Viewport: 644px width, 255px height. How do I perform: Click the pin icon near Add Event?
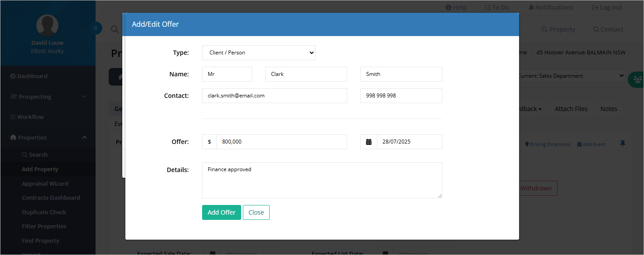pos(623,144)
